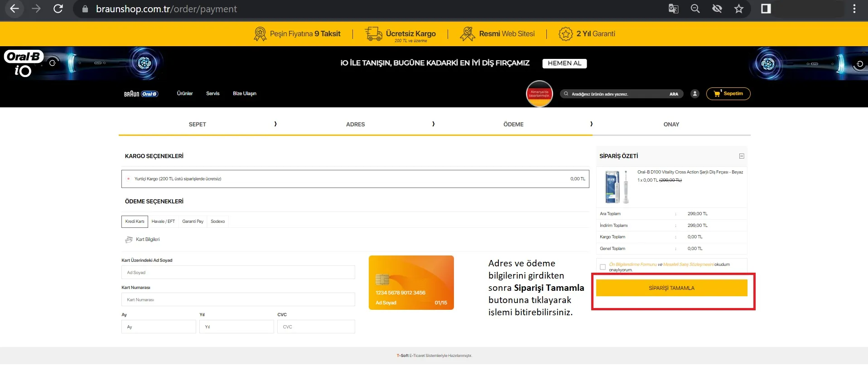Collapse the Sipariş Özeti panel
Screen dimensions: 868x366
(x=742, y=156)
